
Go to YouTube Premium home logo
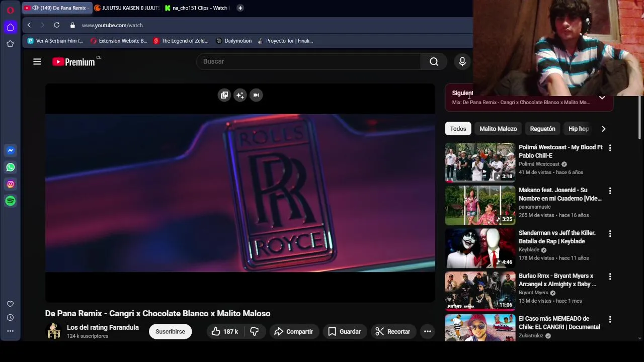point(73,62)
